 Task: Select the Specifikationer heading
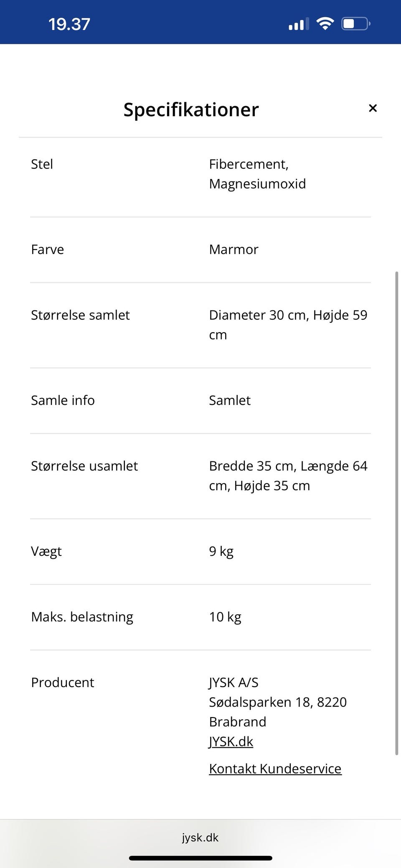tap(191, 109)
